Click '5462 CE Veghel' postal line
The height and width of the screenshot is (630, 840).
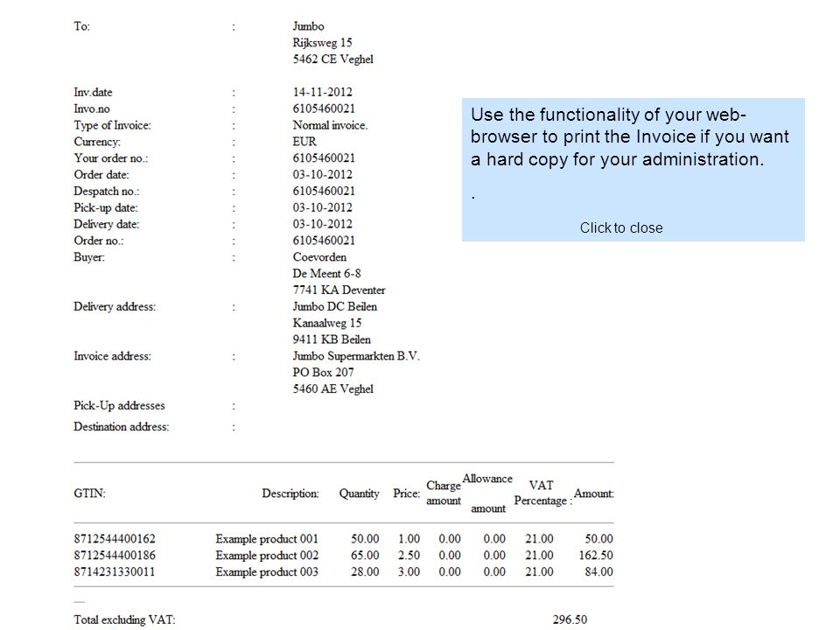(x=332, y=59)
